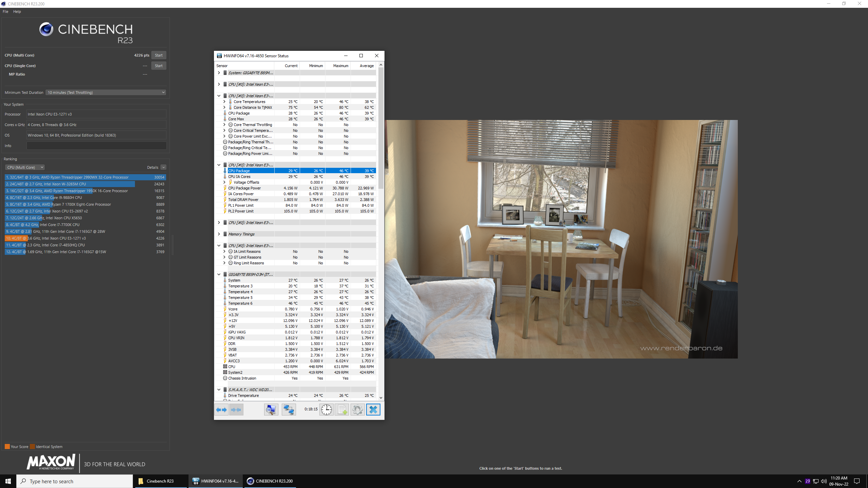
Task: Open CPU (Multi Core) ranking dropdown
Action: tap(25, 167)
